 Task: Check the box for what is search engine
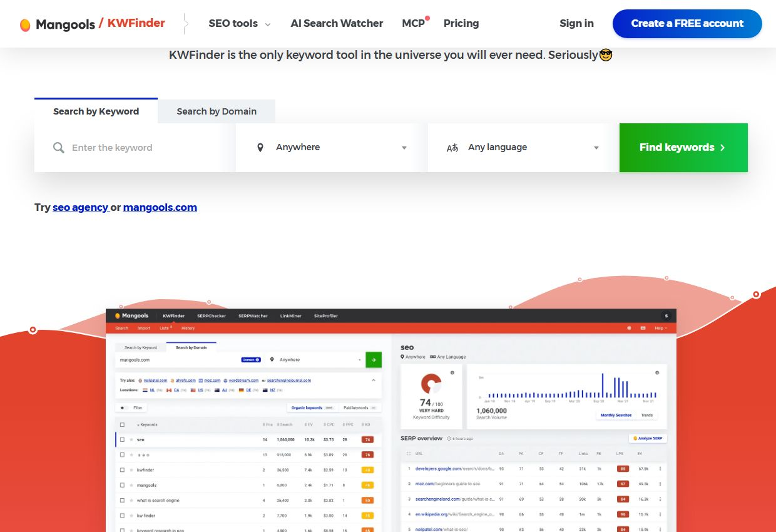[122, 501]
